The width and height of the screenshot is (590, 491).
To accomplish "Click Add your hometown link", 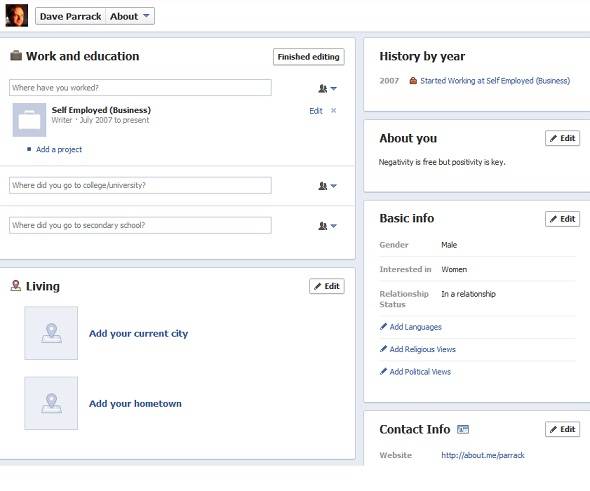I will [x=135, y=404].
